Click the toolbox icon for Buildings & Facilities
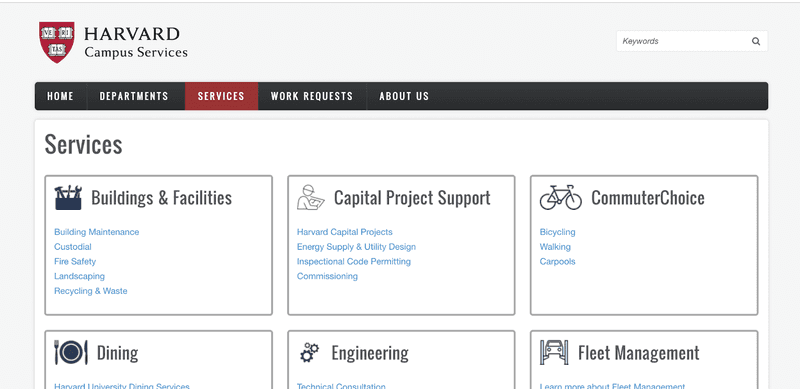This screenshot has width=800, height=389. click(68, 198)
